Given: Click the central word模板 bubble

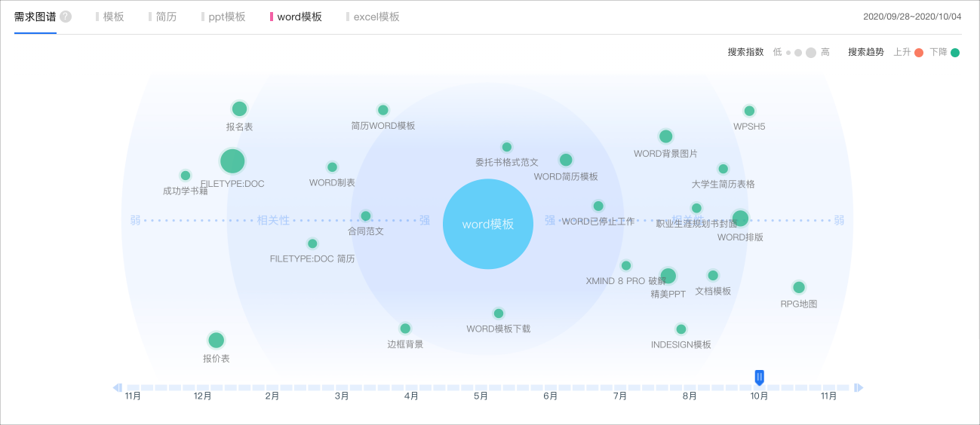Looking at the screenshot, I should pyautogui.click(x=488, y=224).
